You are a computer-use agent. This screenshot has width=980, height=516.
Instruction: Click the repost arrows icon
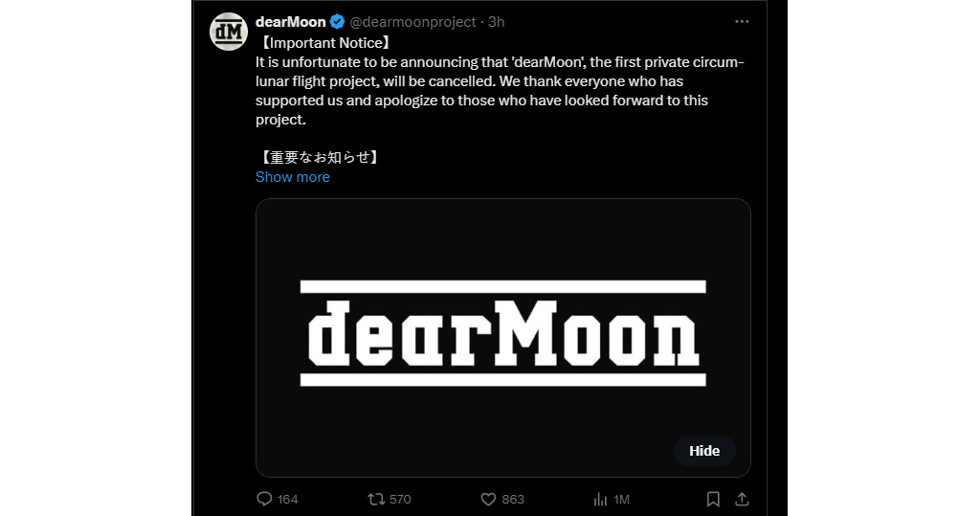[x=377, y=499]
